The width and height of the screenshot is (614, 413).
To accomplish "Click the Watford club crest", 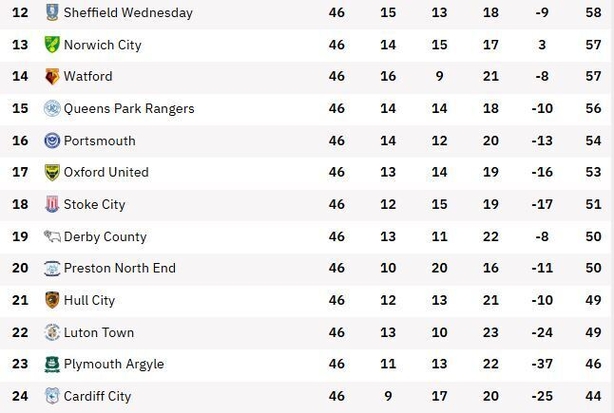I will [52, 76].
